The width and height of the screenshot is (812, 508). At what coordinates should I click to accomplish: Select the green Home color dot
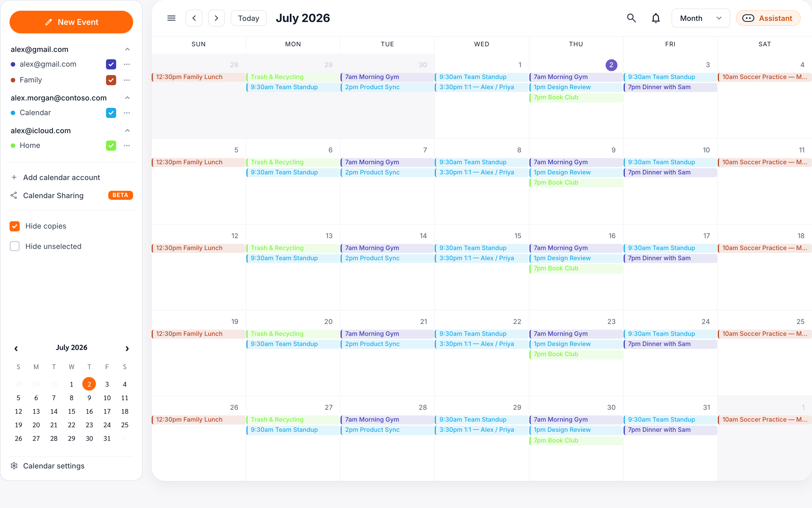(x=13, y=145)
